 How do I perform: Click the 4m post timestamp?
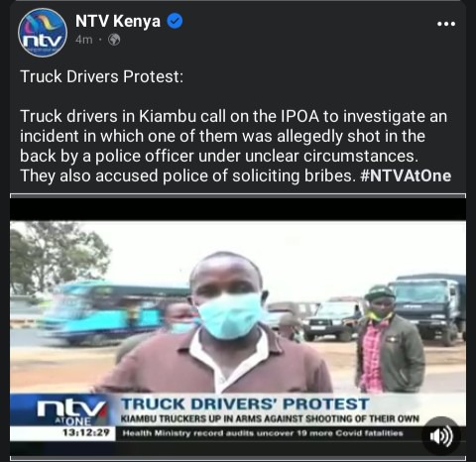click(84, 40)
